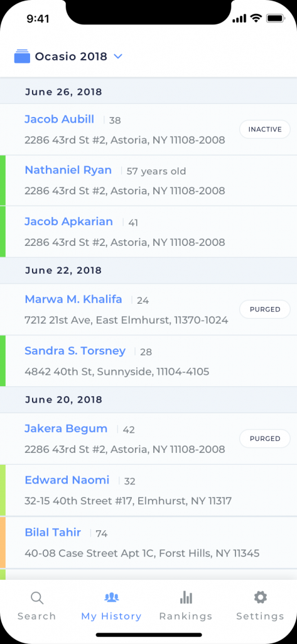This screenshot has height=644, width=297.
Task: Tap the blue folder icon beside Ocasio 2018
Action: coord(22,56)
